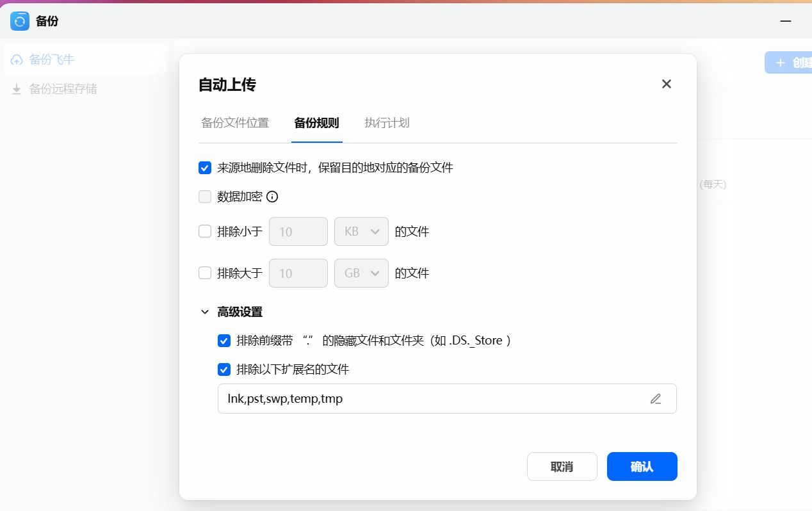The image size is (812, 511).
Task: Click the download icon beside 备份远程存储
Action: coord(17,89)
